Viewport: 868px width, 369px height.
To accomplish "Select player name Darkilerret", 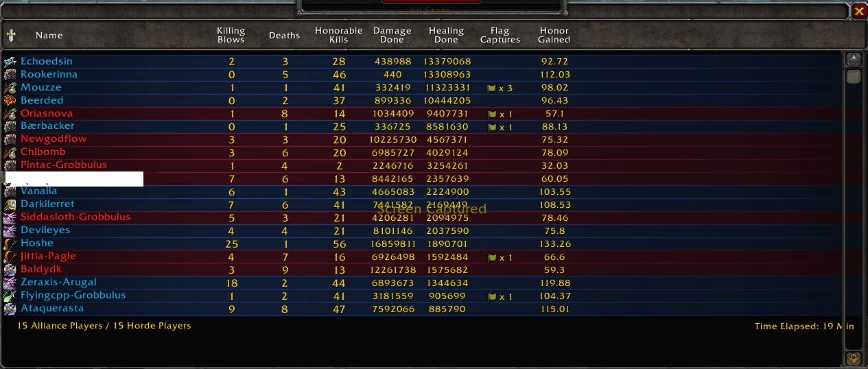I will coord(47,204).
